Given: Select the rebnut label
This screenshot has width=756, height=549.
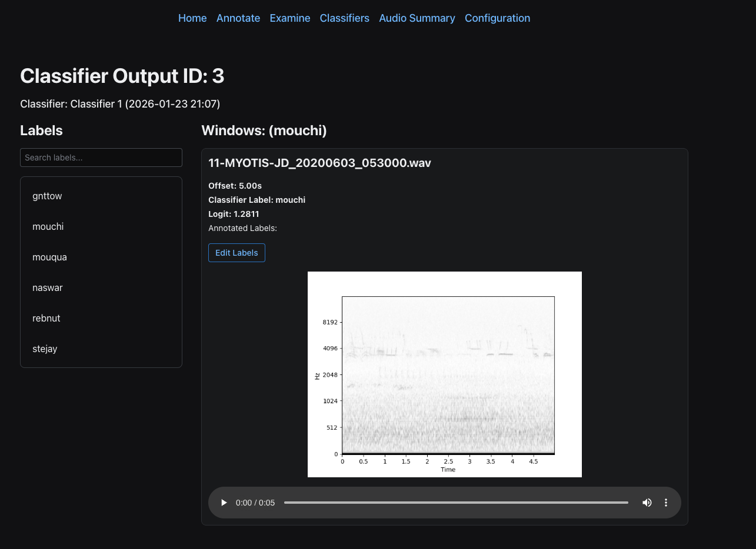Looking at the screenshot, I should click(x=46, y=319).
